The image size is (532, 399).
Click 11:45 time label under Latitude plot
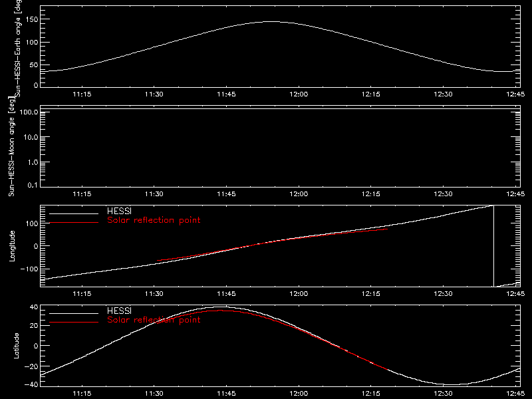(226, 393)
